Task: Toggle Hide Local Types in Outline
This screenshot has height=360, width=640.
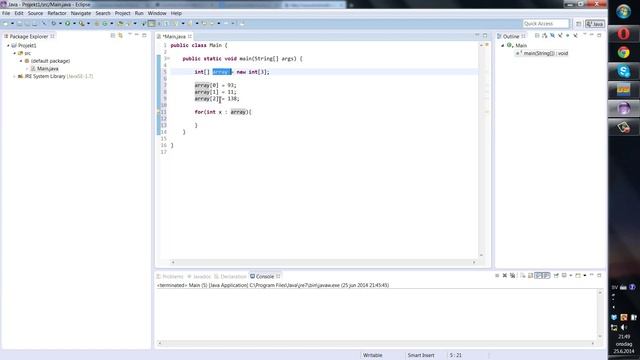Action: click(576, 36)
